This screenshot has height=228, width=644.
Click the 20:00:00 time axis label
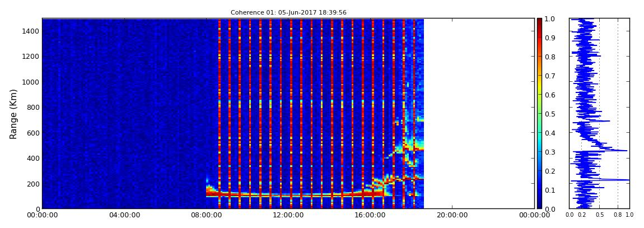tap(452, 215)
